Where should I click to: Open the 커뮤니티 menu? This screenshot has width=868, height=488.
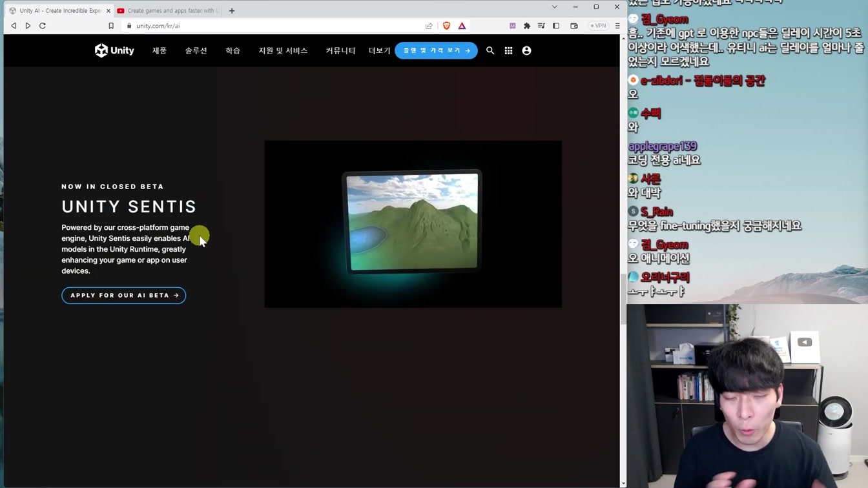coord(340,50)
